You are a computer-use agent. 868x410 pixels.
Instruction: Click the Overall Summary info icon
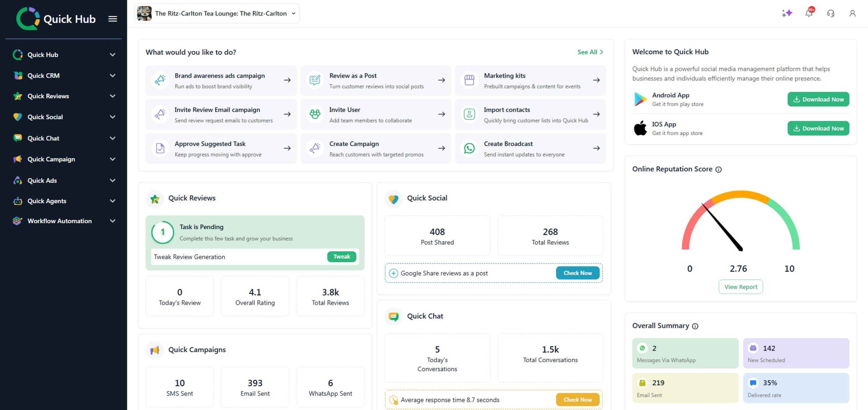coord(695,326)
